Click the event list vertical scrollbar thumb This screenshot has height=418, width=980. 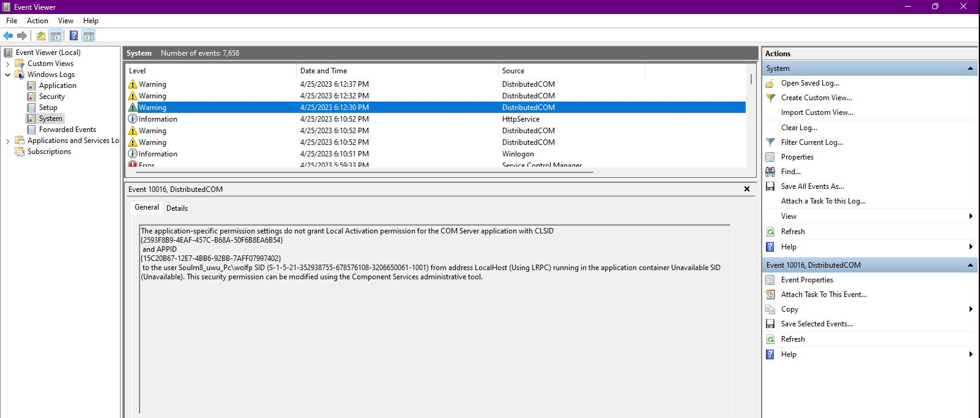(751, 79)
